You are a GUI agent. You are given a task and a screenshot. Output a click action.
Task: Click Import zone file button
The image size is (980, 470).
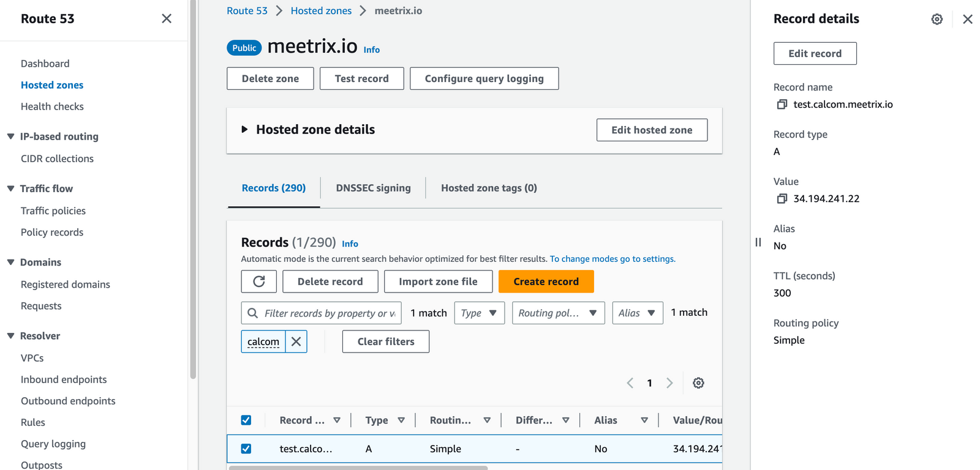point(438,282)
